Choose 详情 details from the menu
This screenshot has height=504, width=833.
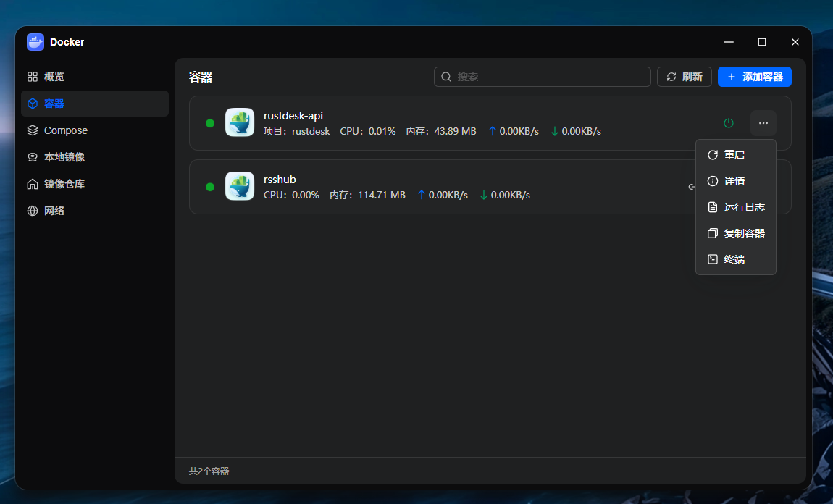(x=736, y=181)
